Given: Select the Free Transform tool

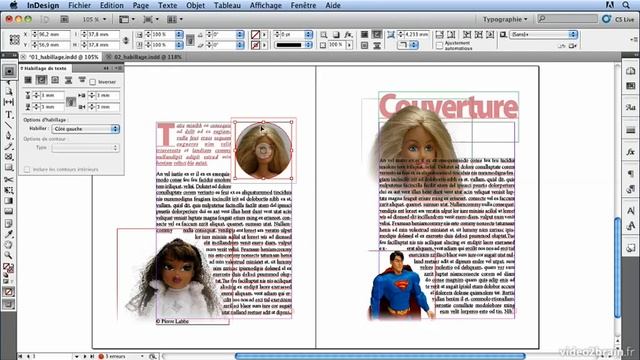Looking at the screenshot, I should [9, 190].
